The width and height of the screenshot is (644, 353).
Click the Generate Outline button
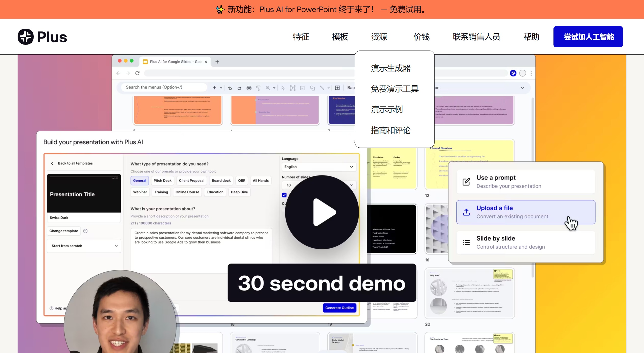coord(339,308)
